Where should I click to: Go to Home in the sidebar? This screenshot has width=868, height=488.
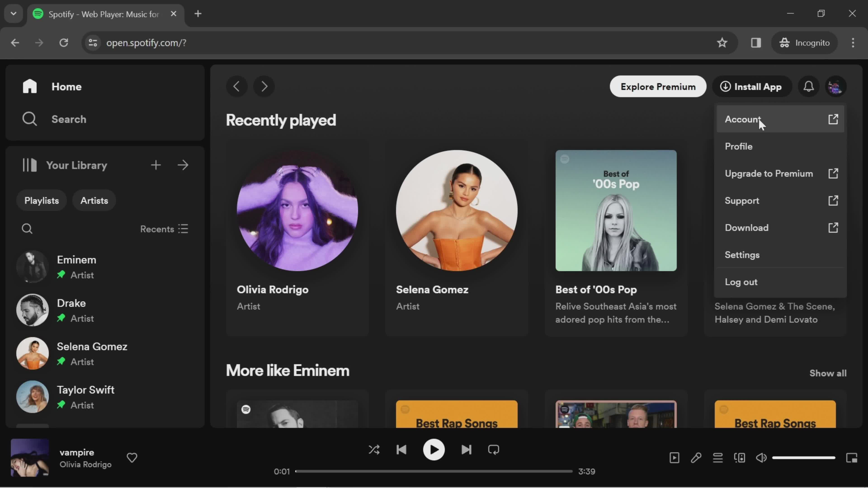(52, 87)
